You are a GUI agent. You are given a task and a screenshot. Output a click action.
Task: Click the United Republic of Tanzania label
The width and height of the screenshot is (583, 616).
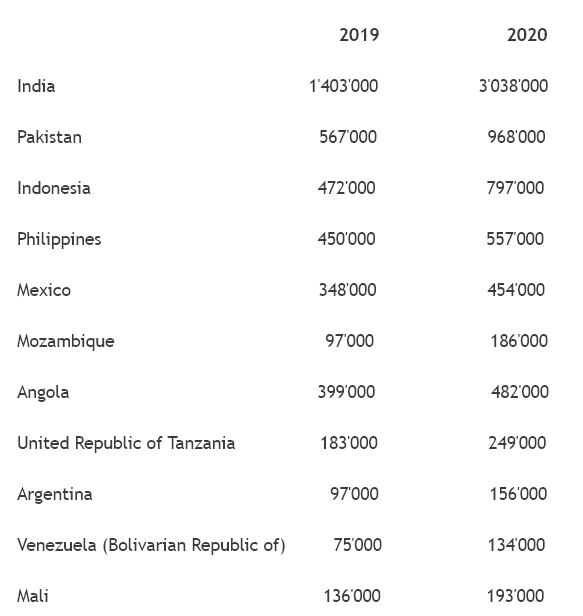pyautogui.click(x=126, y=444)
